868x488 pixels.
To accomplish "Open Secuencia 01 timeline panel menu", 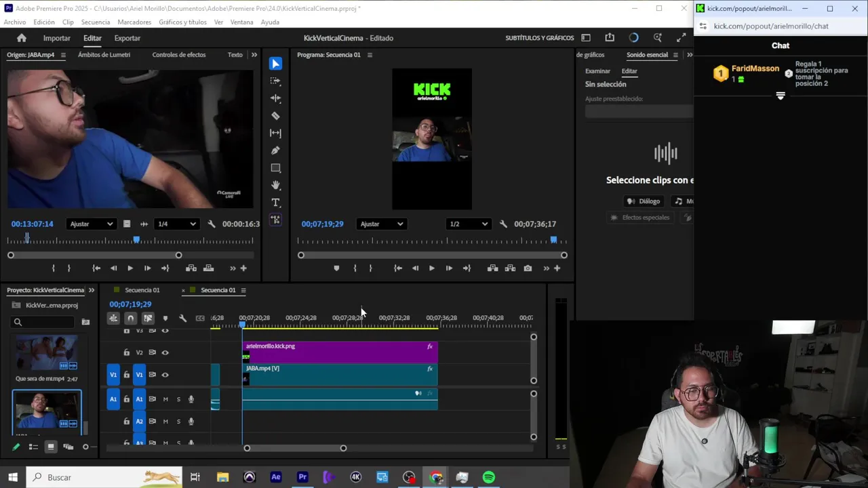I will [x=243, y=290].
